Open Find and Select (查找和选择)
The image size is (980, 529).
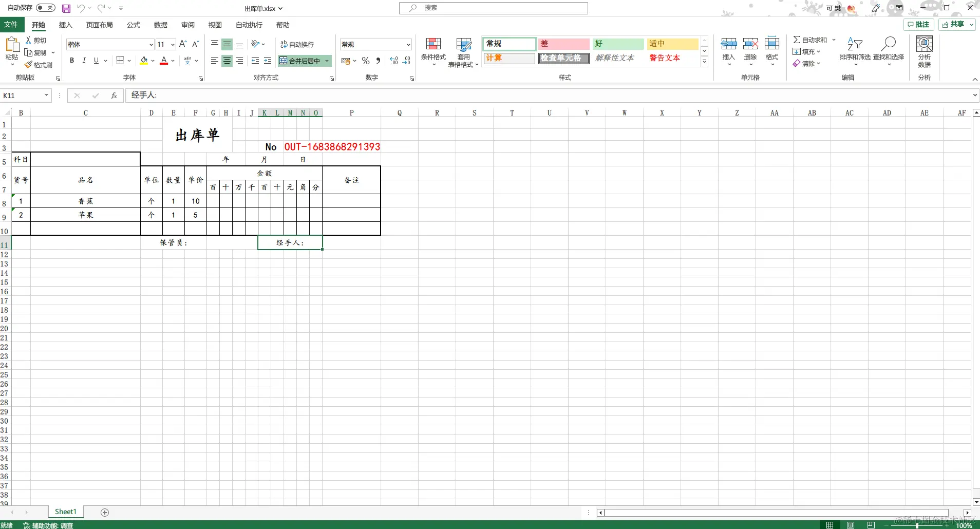click(x=889, y=51)
